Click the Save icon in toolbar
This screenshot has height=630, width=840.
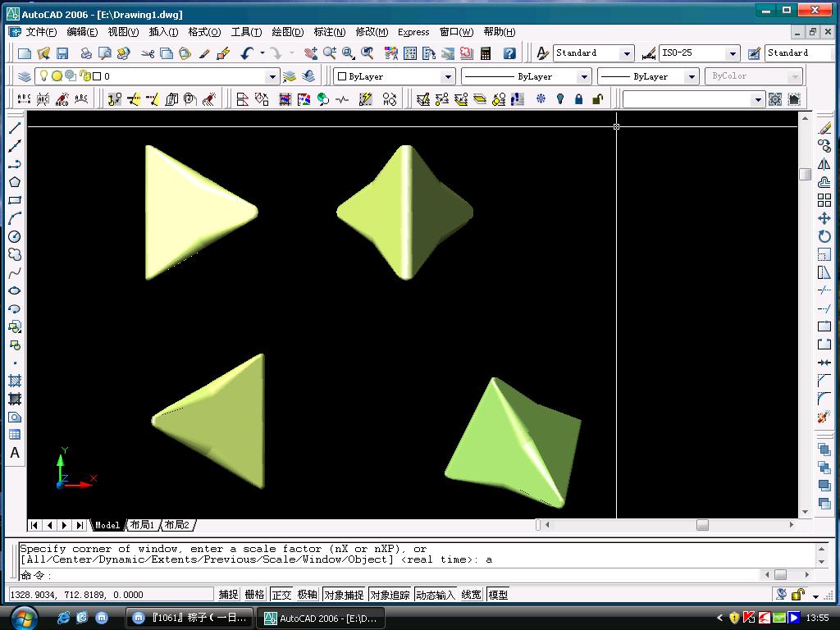click(x=62, y=53)
